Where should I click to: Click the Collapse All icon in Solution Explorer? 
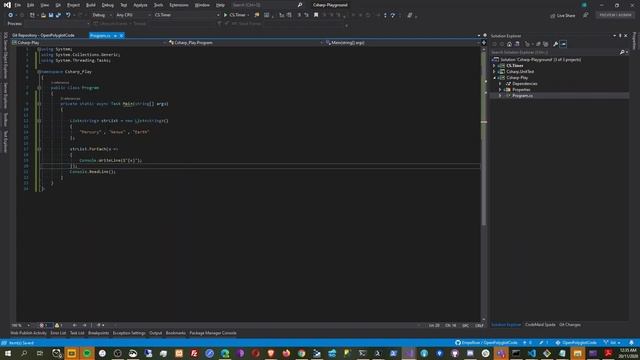(x=538, y=44)
